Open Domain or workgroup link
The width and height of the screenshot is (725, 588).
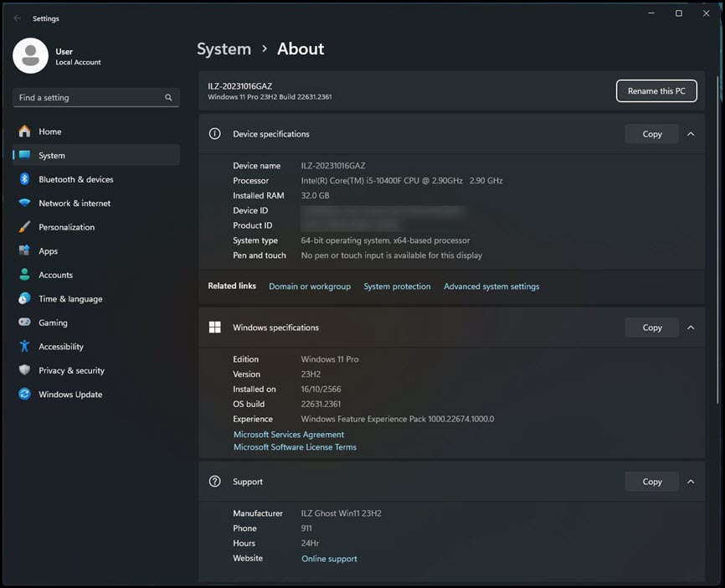(310, 286)
